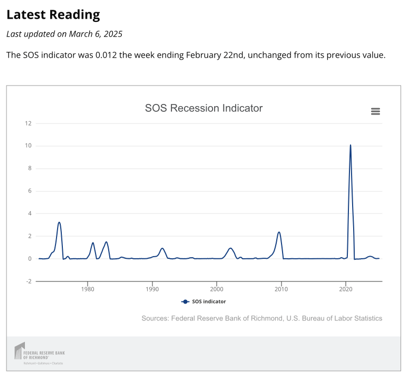The image size is (409, 381).
Task: Click the 1980 x-axis label
Action: pos(87,289)
